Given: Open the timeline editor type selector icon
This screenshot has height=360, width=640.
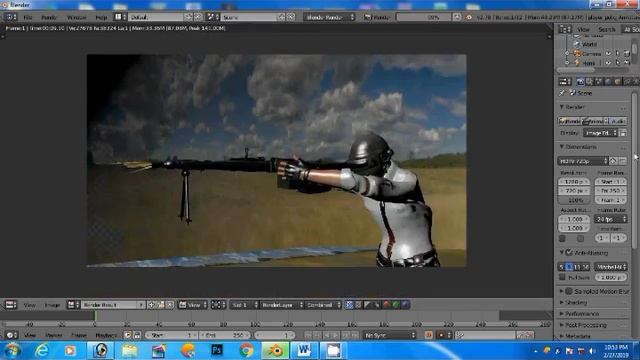Looking at the screenshot, I should (x=11, y=335).
